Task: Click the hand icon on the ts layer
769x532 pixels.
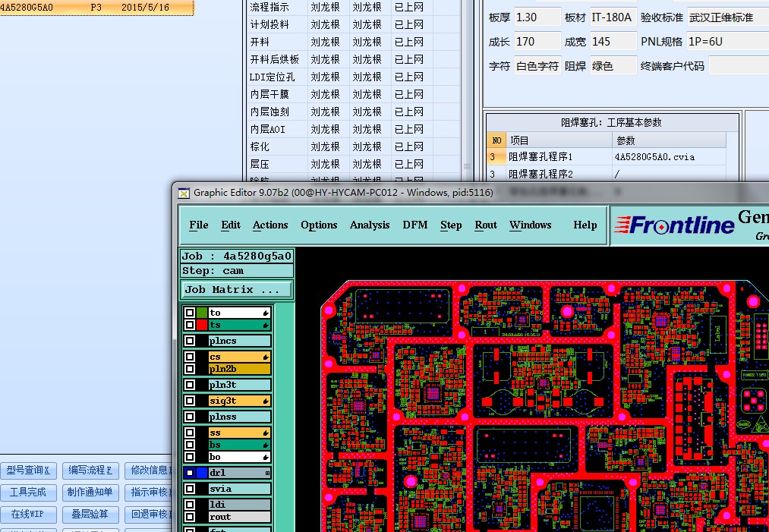Action: coord(266,325)
